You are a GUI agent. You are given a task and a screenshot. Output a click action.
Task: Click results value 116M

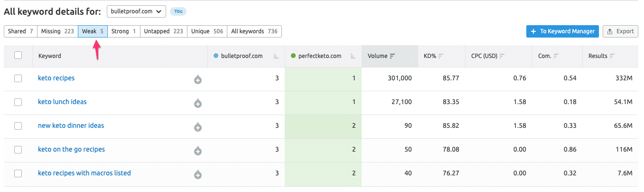tap(624, 150)
